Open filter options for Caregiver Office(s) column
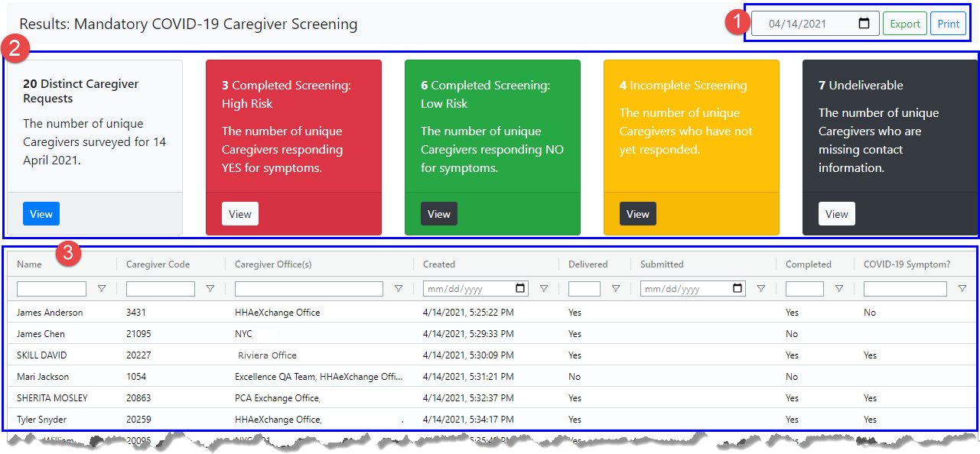The image size is (980, 454). 399,289
